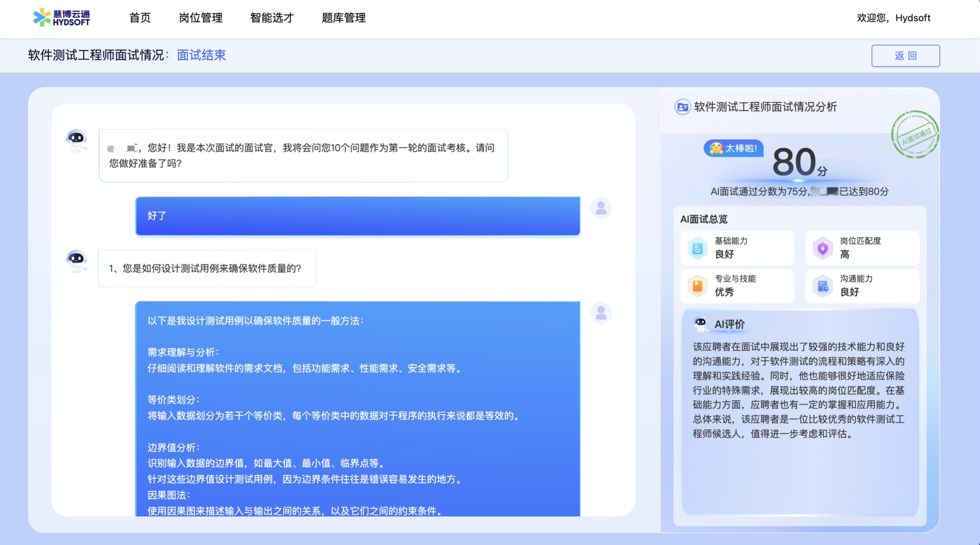Screen dimensions: 980x545
Task: Click the 面试结束 status link
Action: pos(201,56)
